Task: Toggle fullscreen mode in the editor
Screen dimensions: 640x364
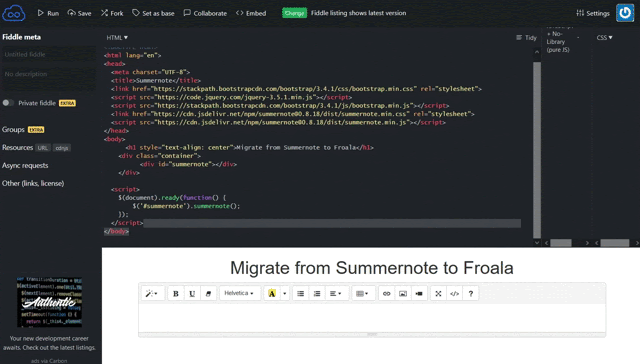Action: pyautogui.click(x=438, y=293)
